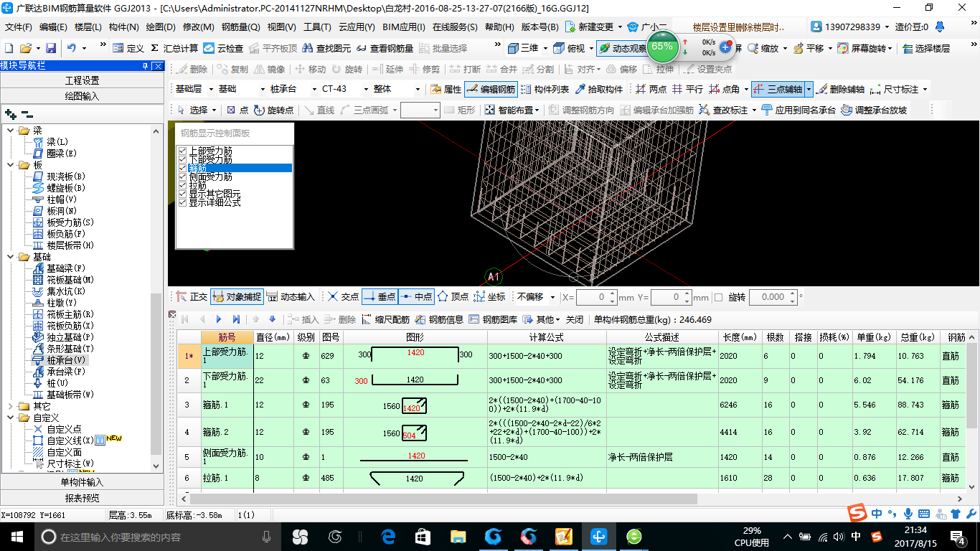The image size is (980, 551).
Task: Open 钢筋信息 rebar info
Action: pyautogui.click(x=439, y=319)
